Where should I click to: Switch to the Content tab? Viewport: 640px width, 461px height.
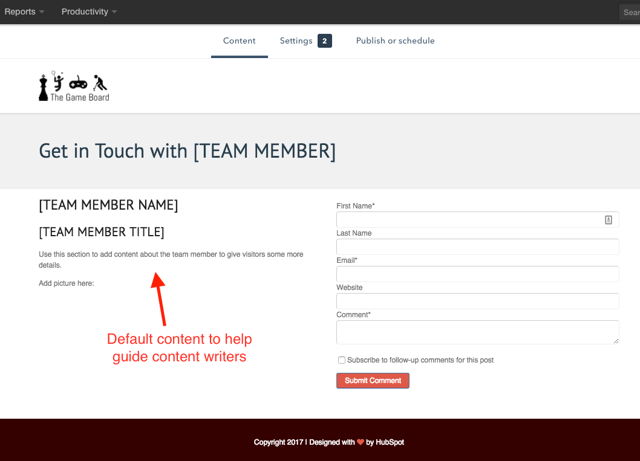coord(239,41)
